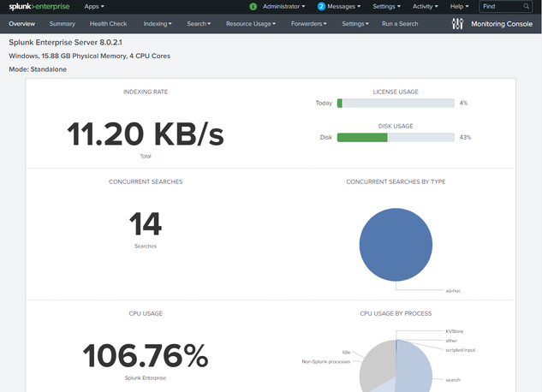Click the CPU Usage By Process heading
542x392 pixels.
(396, 313)
